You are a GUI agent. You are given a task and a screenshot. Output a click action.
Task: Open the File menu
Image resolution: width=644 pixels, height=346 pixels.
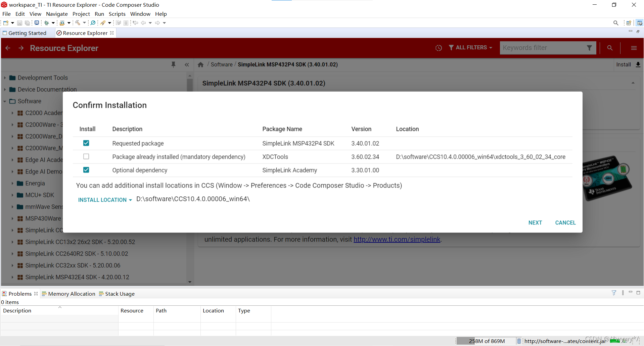click(6, 14)
